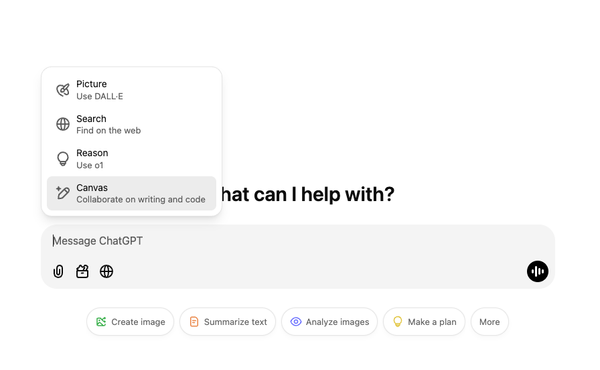The height and width of the screenshot is (370, 600).
Task: Toggle the globe web search icon in message bar
Action: 106,271
